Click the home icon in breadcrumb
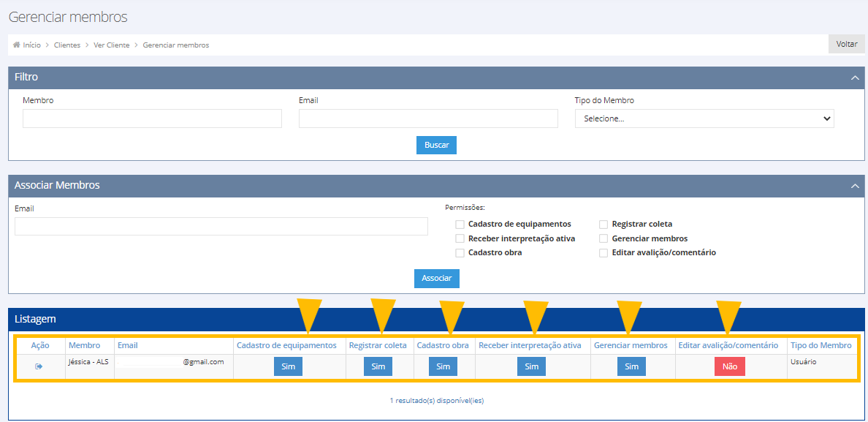This screenshot has height=422, width=868. pos(17,45)
